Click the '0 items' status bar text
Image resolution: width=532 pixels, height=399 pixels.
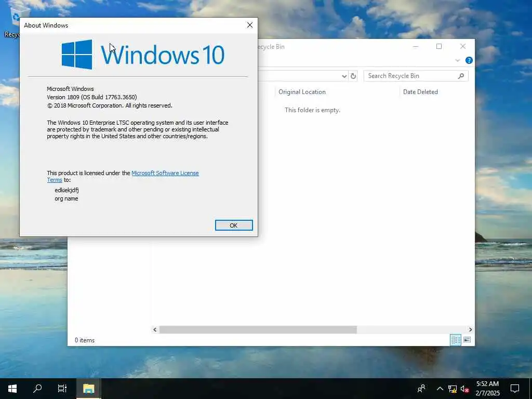click(85, 340)
